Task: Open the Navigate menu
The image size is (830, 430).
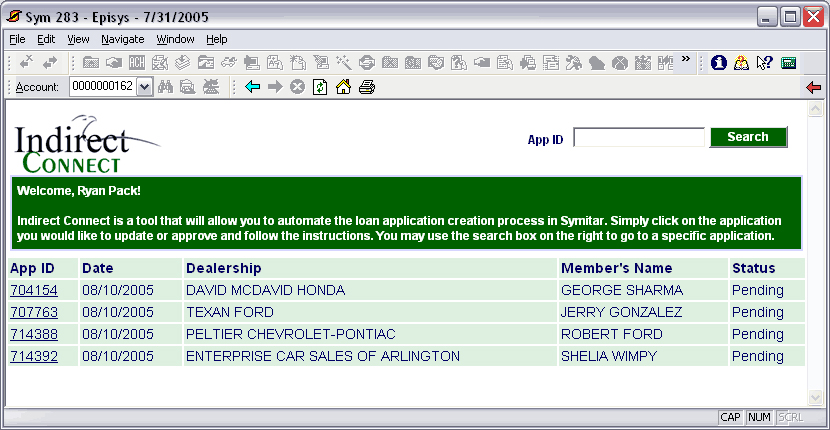Action: (x=123, y=39)
